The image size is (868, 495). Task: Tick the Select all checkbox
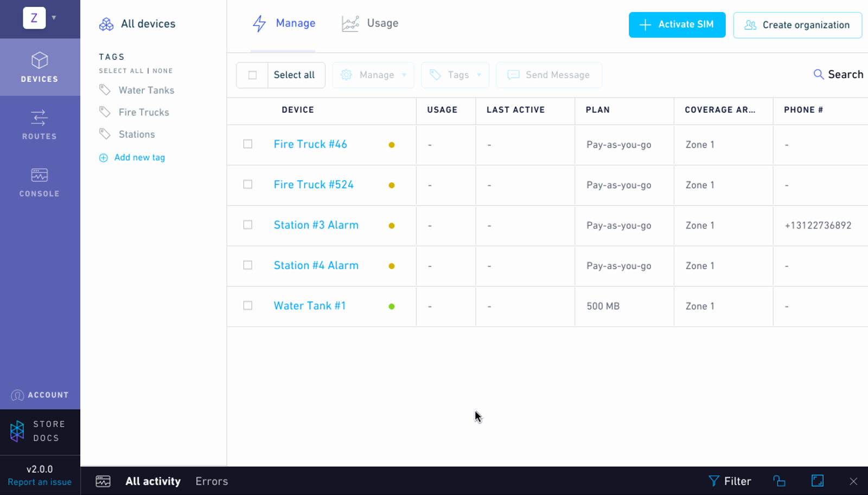tap(252, 75)
